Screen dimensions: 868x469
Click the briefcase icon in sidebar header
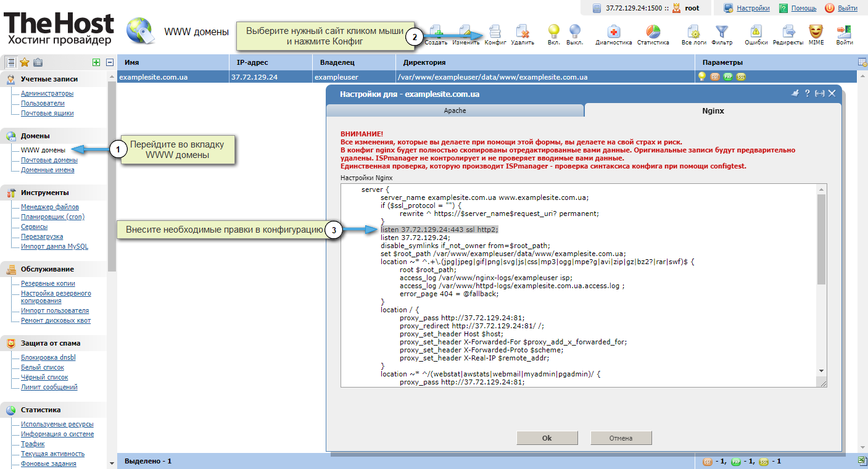[38, 62]
